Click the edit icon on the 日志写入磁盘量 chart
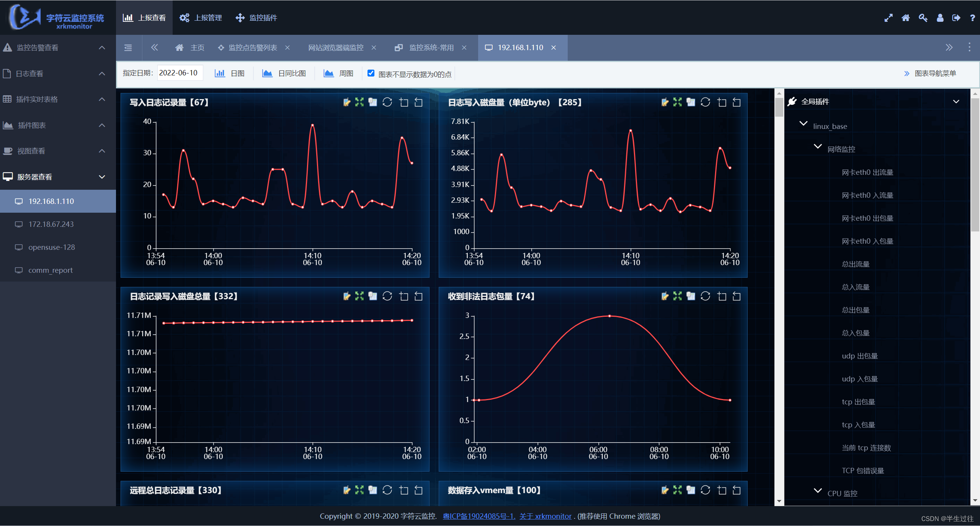This screenshot has height=526, width=980. (x=665, y=102)
